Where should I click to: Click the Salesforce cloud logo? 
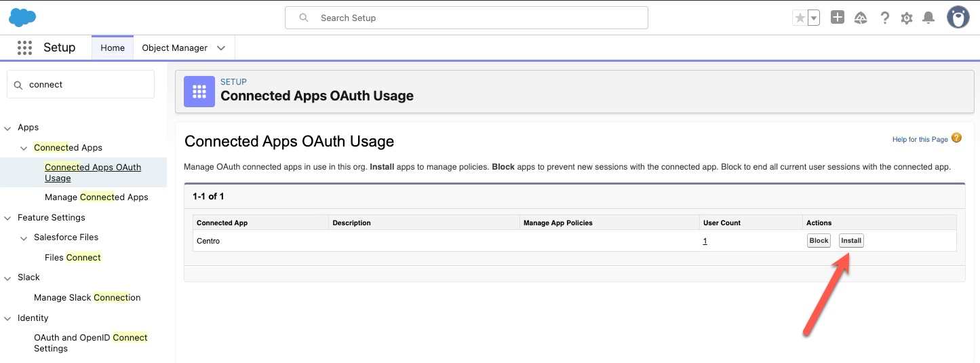pyautogui.click(x=22, y=18)
